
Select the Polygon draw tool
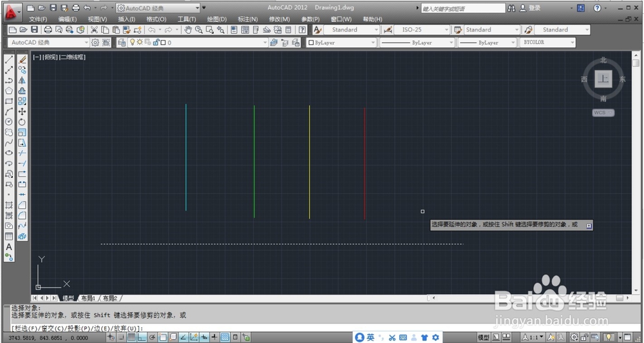[8, 91]
